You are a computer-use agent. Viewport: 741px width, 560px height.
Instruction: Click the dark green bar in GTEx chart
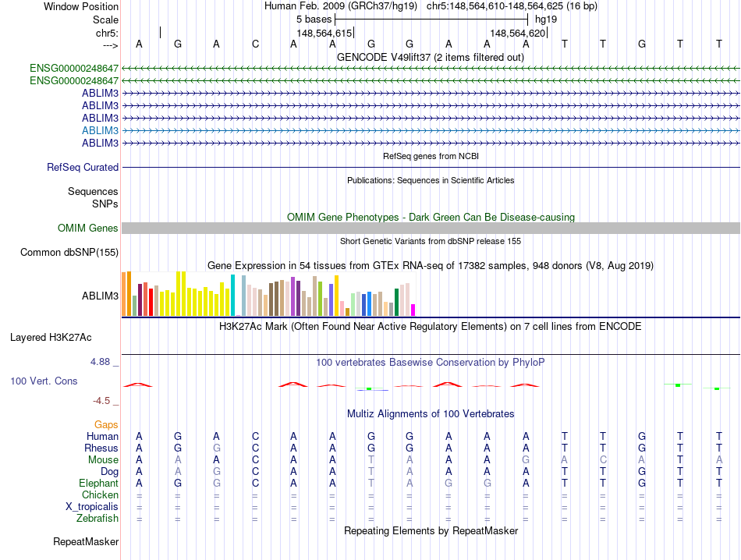click(396, 303)
